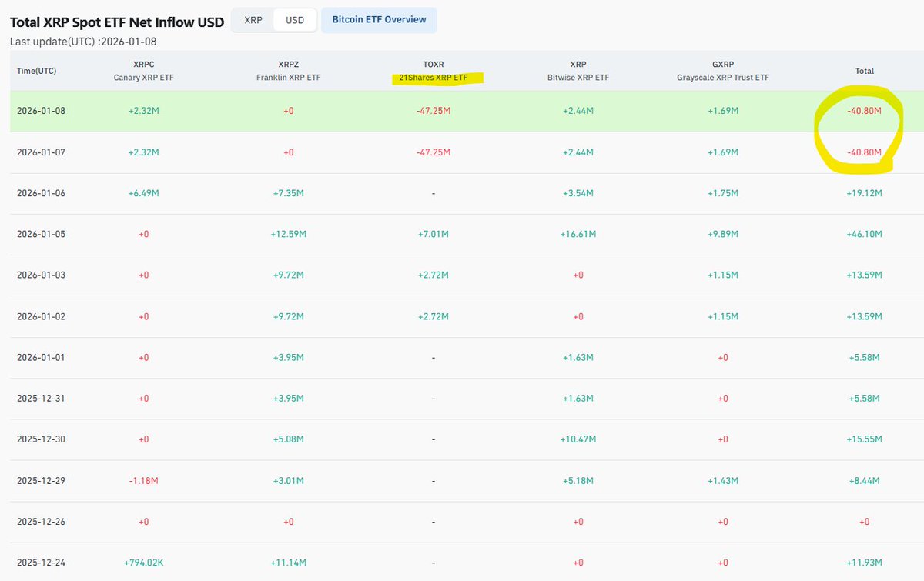Click the +46.10M total value

point(864,234)
